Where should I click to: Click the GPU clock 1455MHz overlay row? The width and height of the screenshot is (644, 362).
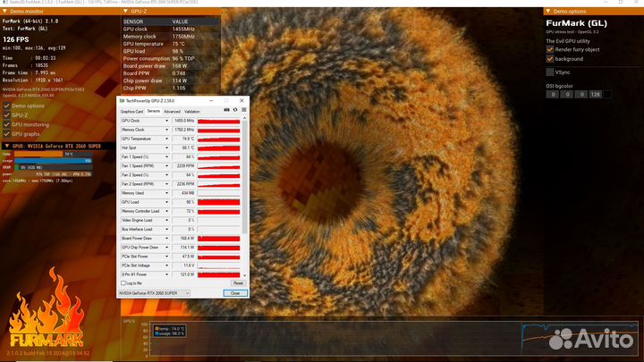click(x=171, y=29)
